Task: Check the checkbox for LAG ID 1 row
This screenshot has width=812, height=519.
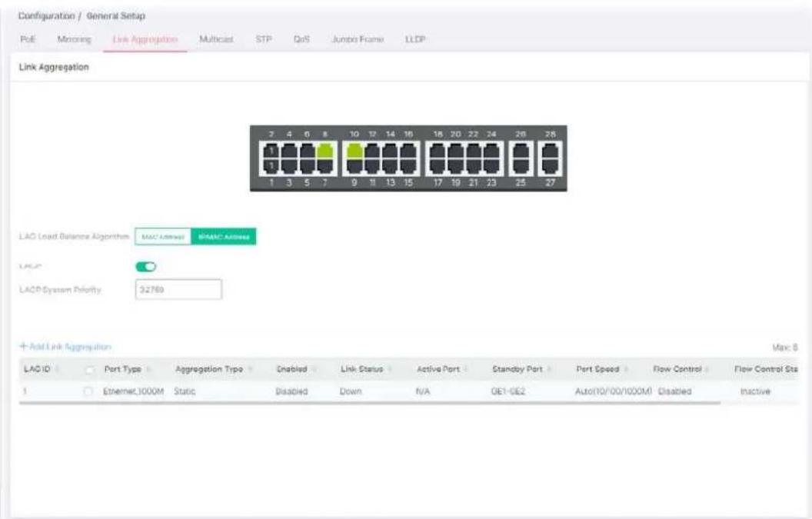Action: [88, 391]
